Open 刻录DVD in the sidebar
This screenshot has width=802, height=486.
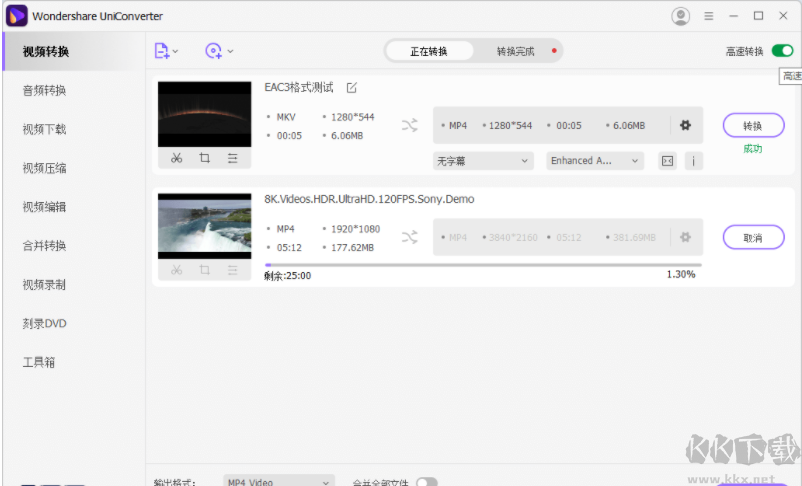pos(45,324)
